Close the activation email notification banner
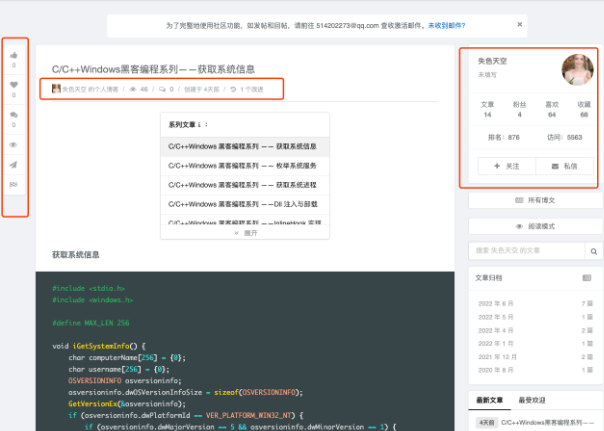 [520, 24]
